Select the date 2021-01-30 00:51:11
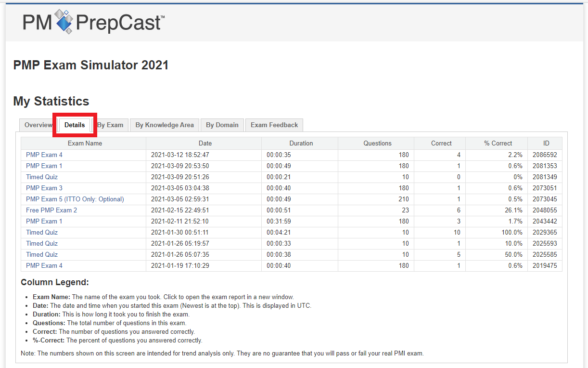The height and width of the screenshot is (368, 588). click(x=180, y=233)
